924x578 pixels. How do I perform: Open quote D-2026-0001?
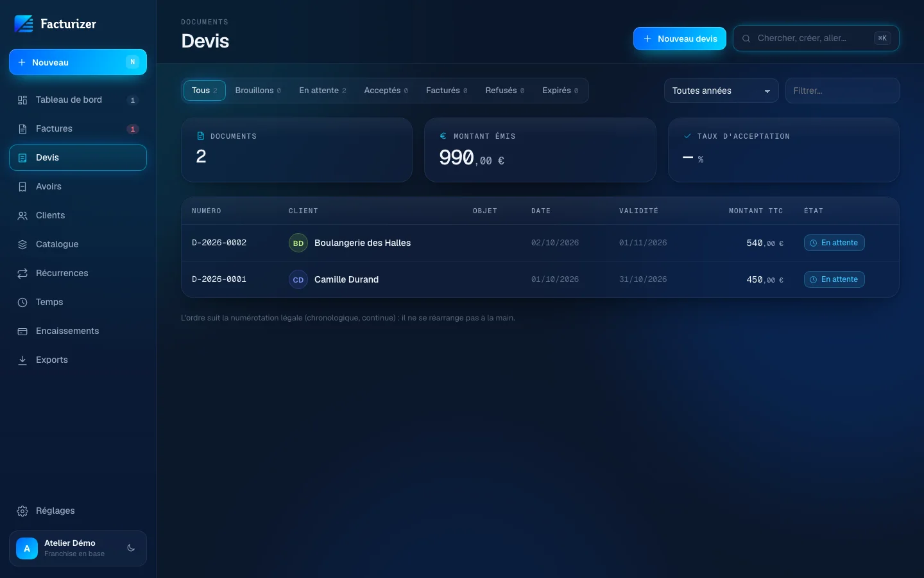coord(540,279)
